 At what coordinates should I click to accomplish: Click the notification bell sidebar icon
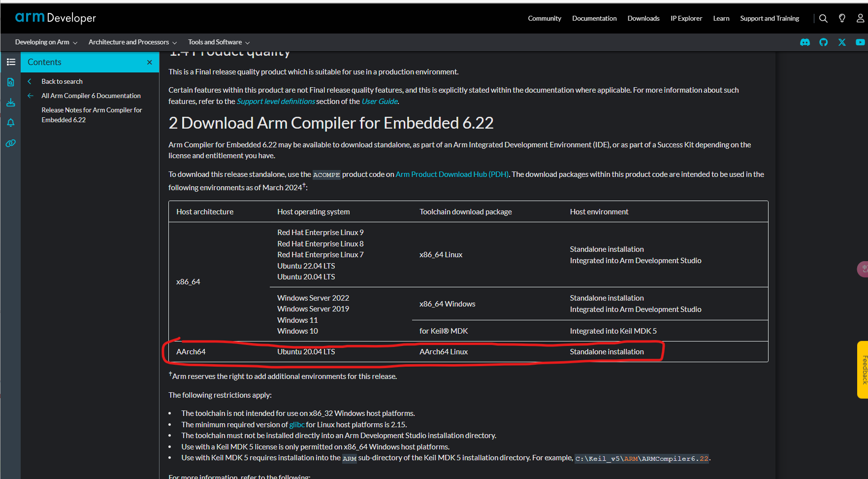[x=11, y=123]
